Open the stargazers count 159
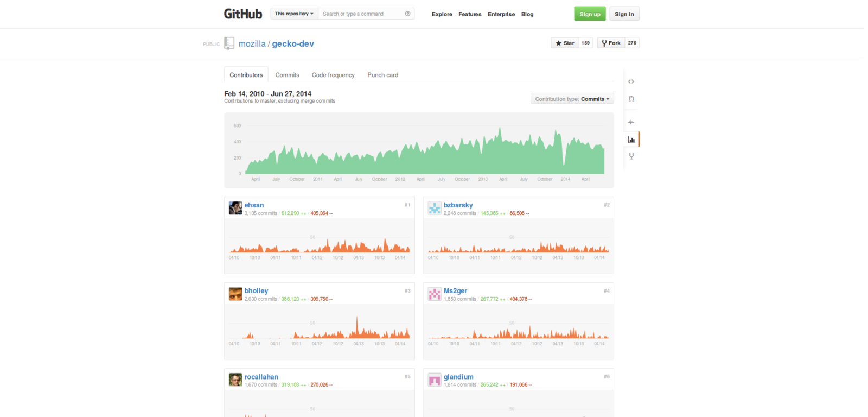The image size is (868, 417). pos(585,43)
